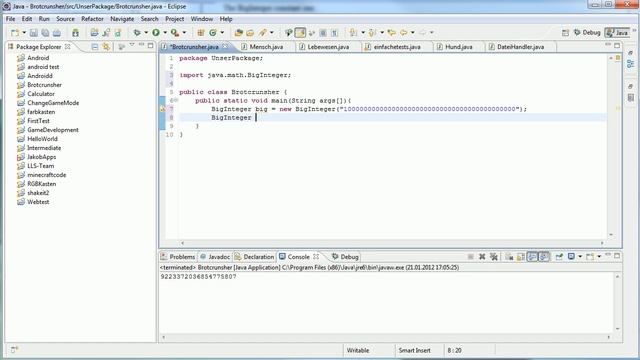Screen dimensions: 640x360
Task: Go to Last Edit Location icon
Action: [392, 33]
